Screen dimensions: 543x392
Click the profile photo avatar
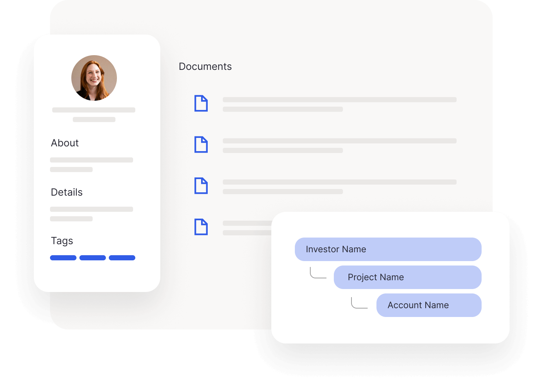click(x=94, y=78)
